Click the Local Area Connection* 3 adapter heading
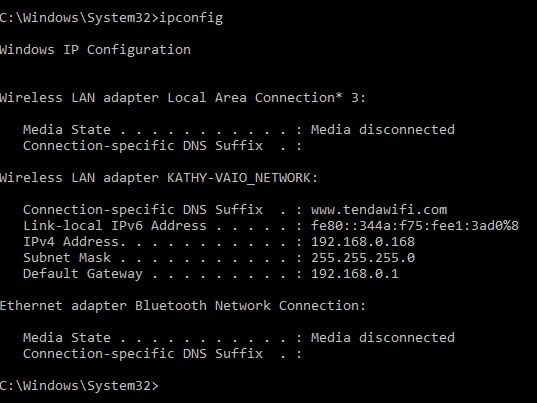 183,98
